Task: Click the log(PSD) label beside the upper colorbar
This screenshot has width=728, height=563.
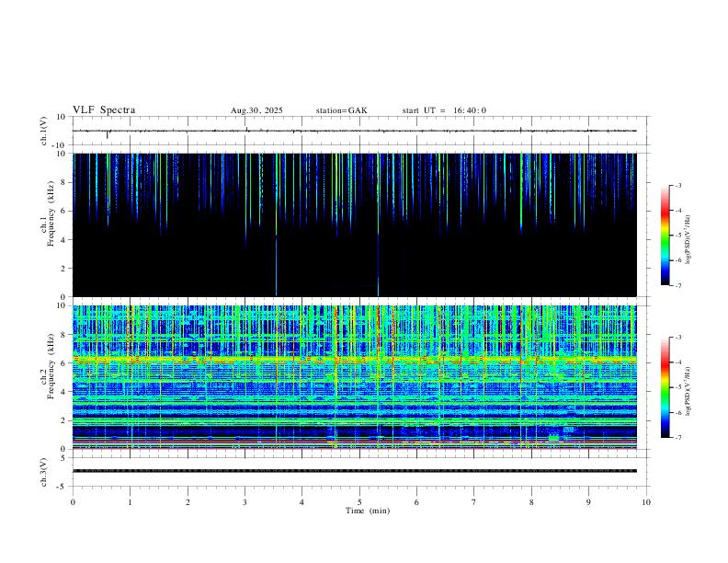Action: point(688,240)
